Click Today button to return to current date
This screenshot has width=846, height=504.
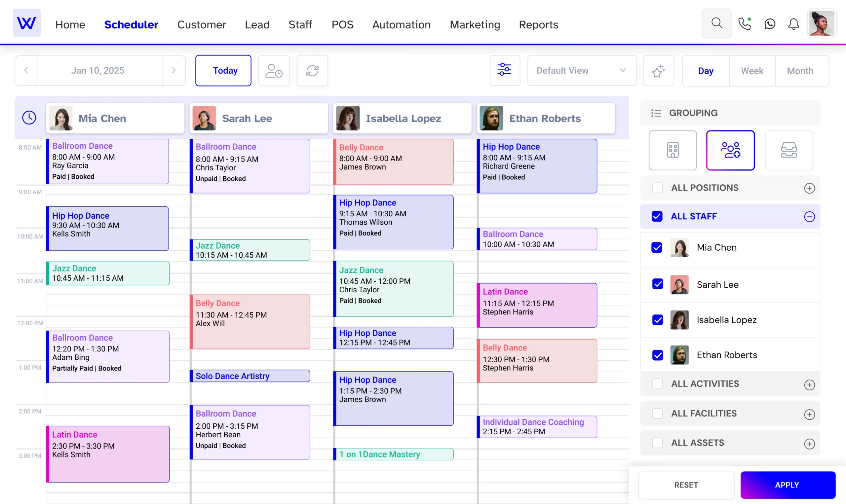coord(224,70)
